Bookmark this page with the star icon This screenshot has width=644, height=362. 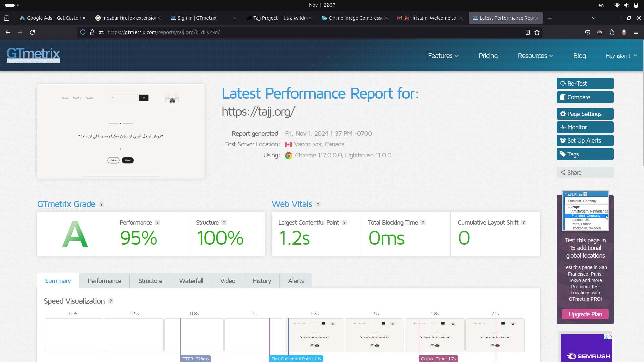coord(537,32)
